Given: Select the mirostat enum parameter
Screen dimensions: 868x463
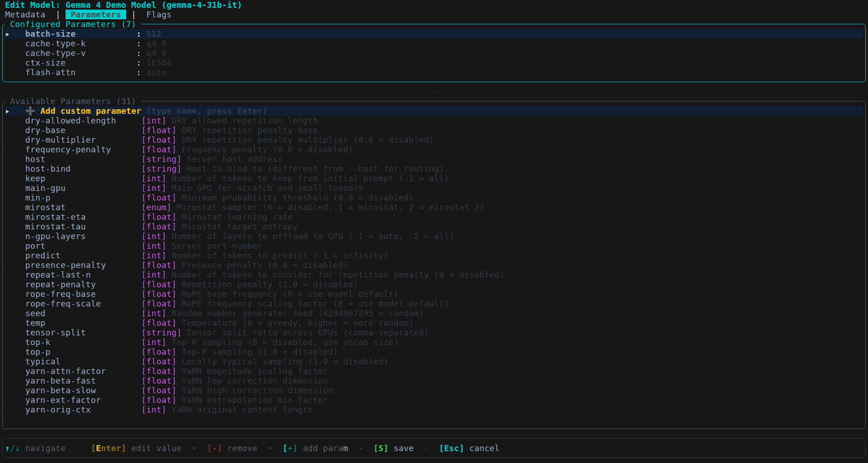Looking at the screenshot, I should coord(45,207).
